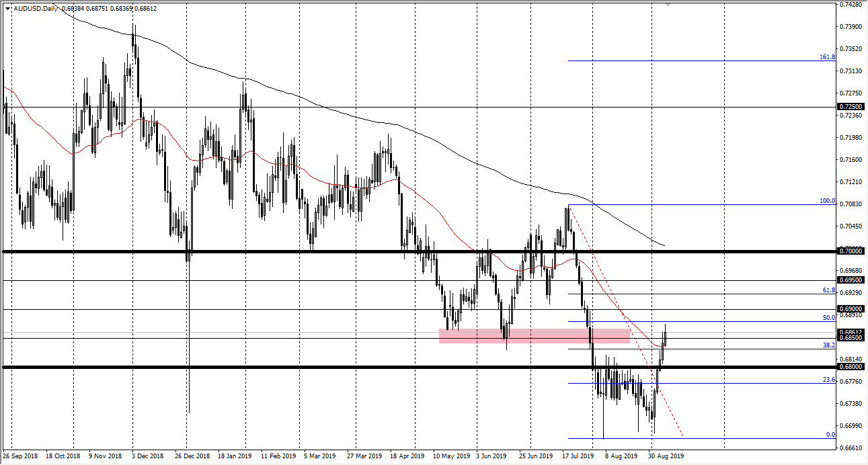Click the 100.0 Fibonacci level label
This screenshot has height=465, width=868.
click(827, 201)
